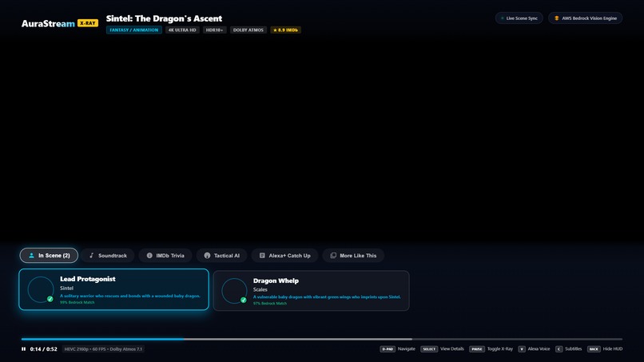This screenshot has height=362, width=644.
Task: Click the V key Alexa Voice hint
Action: 534,349
